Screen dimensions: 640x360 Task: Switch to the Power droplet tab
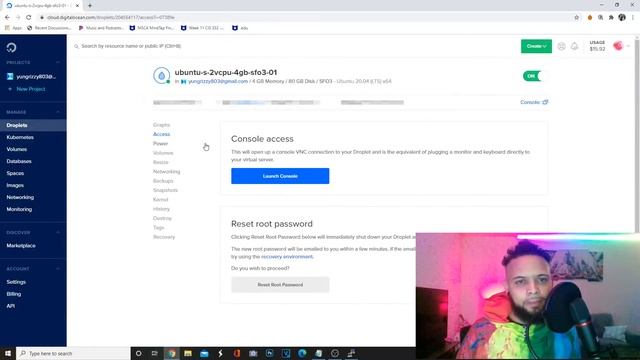point(160,144)
